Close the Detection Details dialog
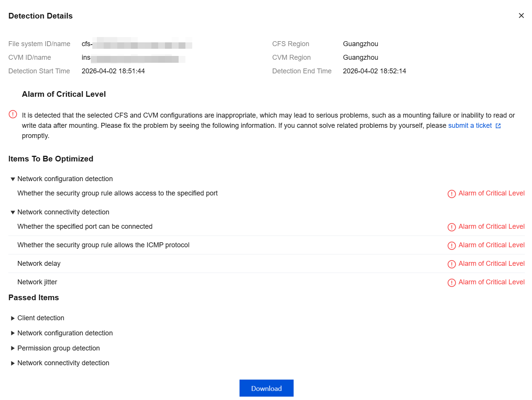This screenshot has height=400, width=532. pyautogui.click(x=521, y=16)
